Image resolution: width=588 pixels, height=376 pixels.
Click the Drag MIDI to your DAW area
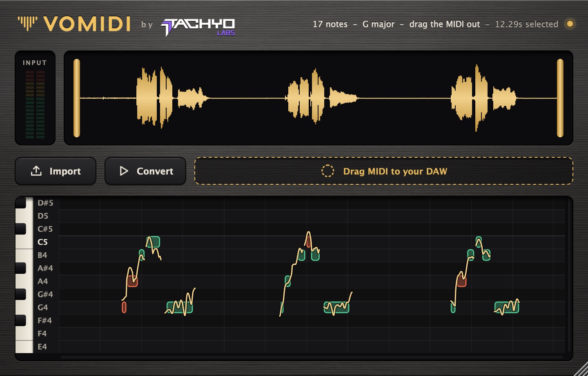pyautogui.click(x=384, y=171)
